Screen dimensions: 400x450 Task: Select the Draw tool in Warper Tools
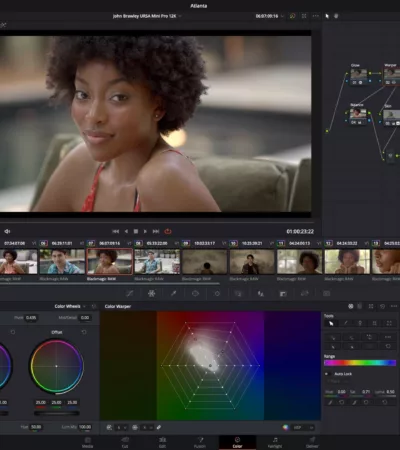pos(346,323)
